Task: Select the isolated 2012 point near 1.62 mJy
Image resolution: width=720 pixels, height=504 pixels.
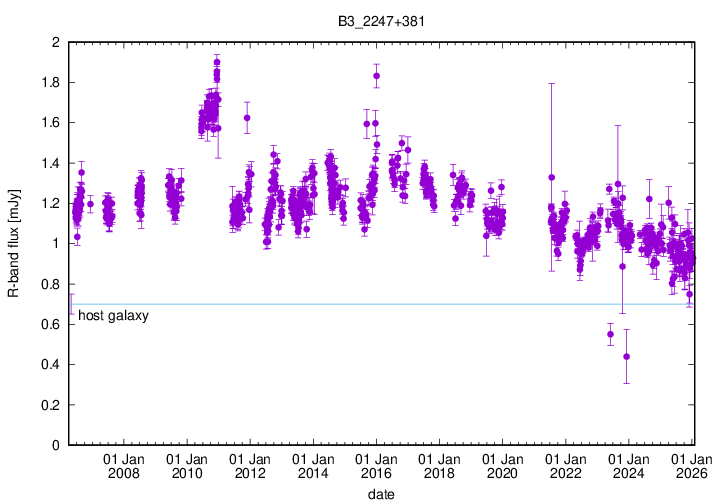Action: coord(247,118)
